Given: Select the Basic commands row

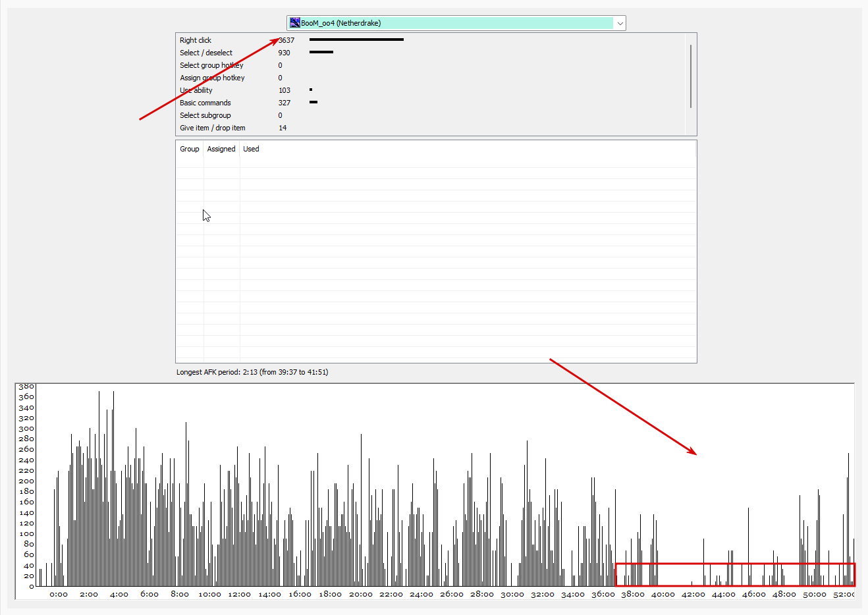Looking at the screenshot, I should click(x=431, y=103).
